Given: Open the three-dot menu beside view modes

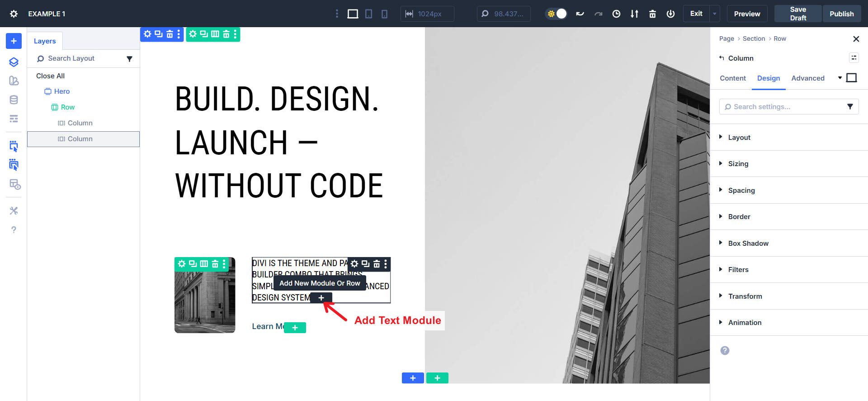Looking at the screenshot, I should click(337, 14).
